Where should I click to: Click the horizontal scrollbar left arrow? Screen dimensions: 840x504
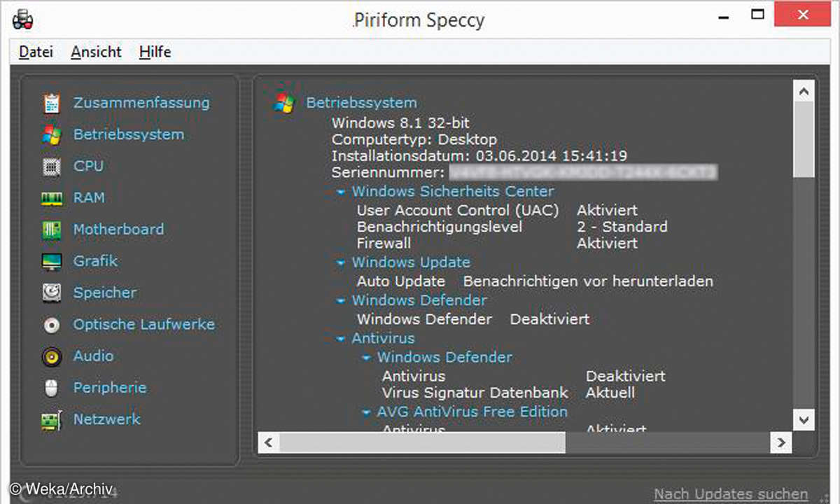tap(269, 442)
